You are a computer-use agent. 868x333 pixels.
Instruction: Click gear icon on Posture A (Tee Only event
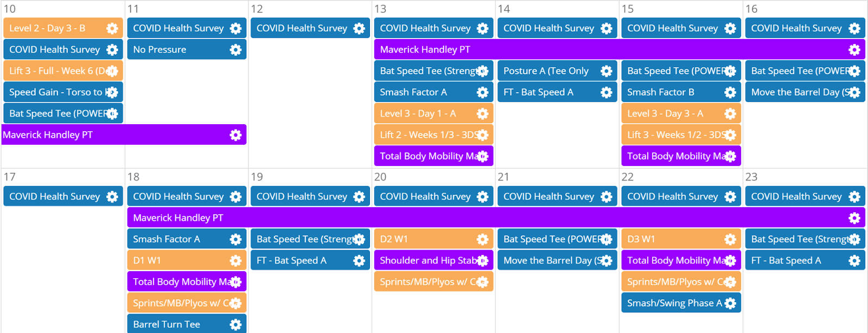[606, 71]
